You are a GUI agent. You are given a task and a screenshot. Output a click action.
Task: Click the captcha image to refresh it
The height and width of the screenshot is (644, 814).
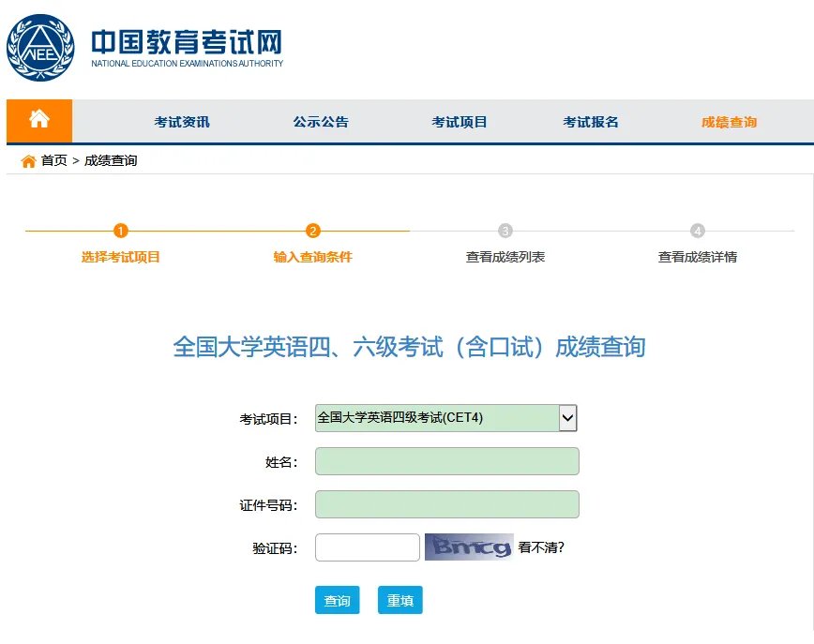468,547
